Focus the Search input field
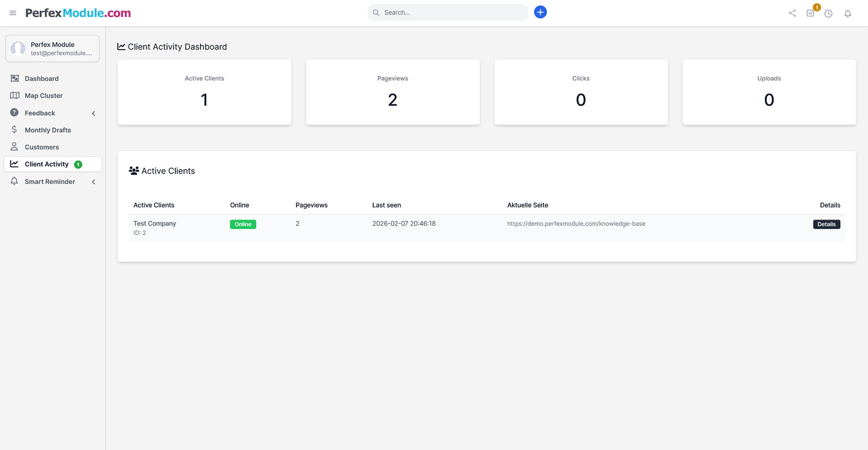The height and width of the screenshot is (450, 868). (x=452, y=13)
